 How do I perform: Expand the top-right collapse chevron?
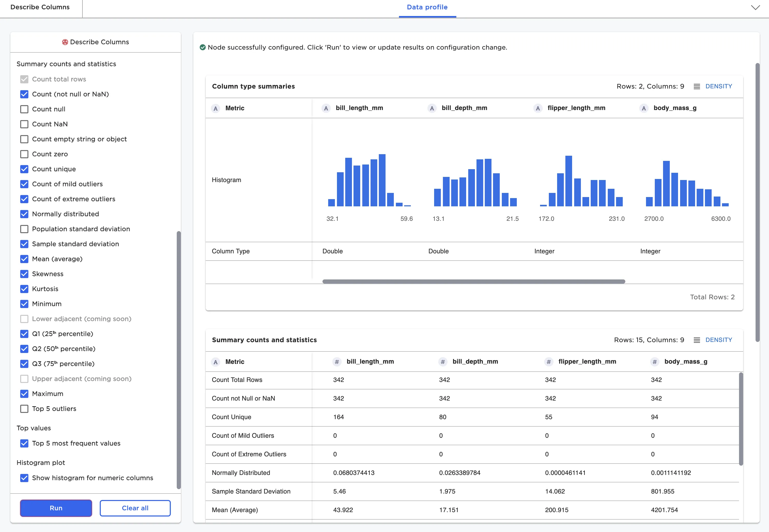coord(755,7)
